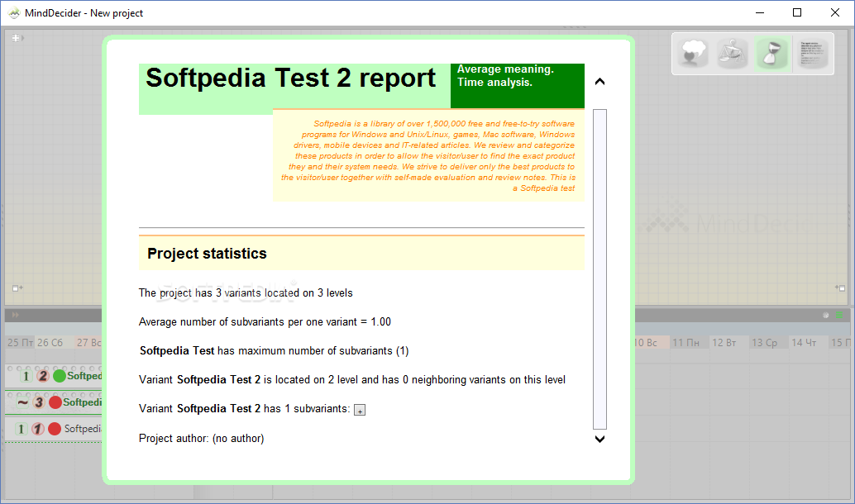Click the green Softpedia label in first timeline row
The image size is (855, 504).
(x=84, y=376)
